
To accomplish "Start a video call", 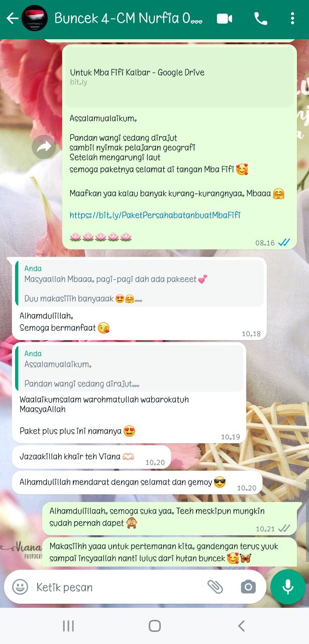I will (x=225, y=19).
